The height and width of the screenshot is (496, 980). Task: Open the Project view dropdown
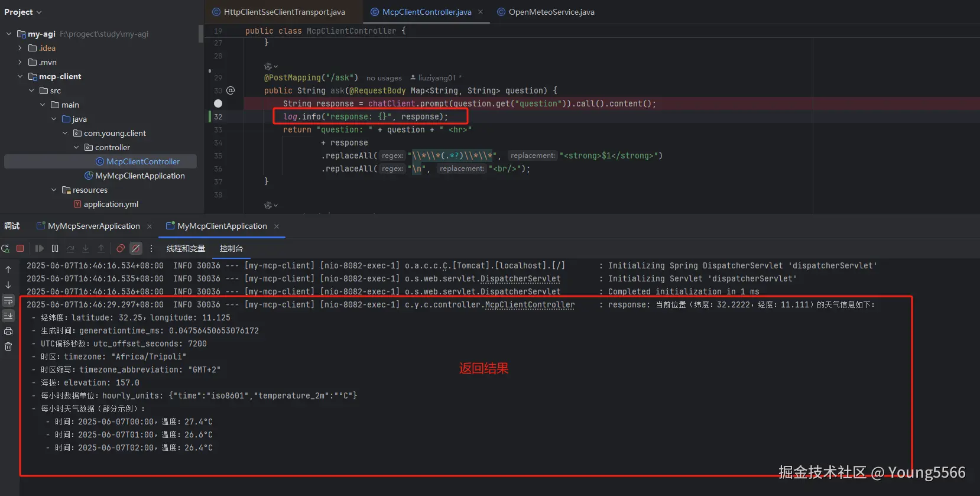23,12
